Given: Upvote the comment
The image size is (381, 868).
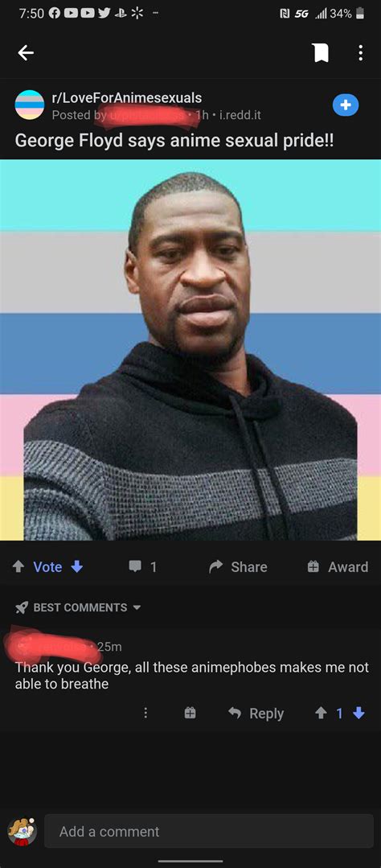Looking at the screenshot, I should [x=322, y=714].
